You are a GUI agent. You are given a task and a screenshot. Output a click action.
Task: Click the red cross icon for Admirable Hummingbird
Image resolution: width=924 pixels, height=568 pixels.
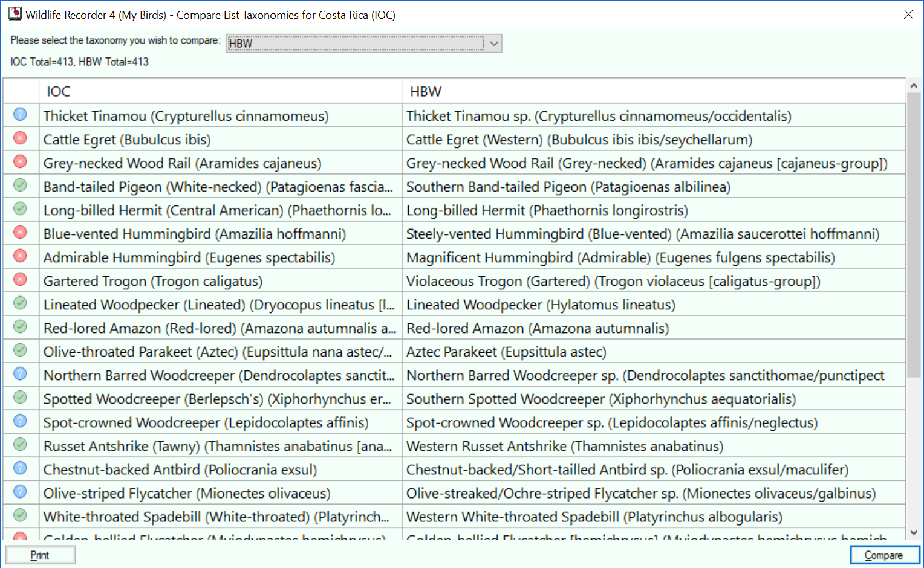coord(20,256)
